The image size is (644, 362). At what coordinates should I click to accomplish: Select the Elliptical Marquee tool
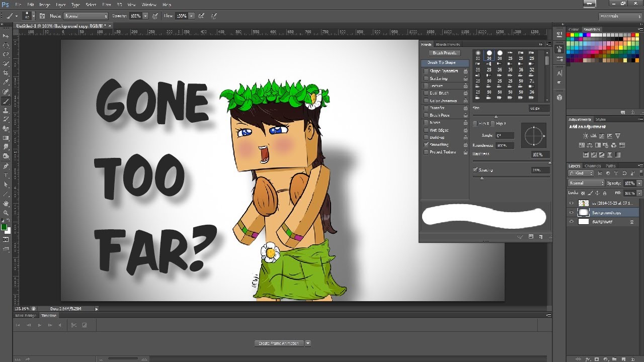point(6,45)
